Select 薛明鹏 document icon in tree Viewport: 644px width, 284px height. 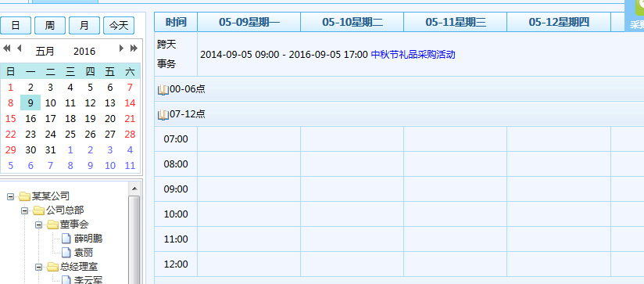tap(66, 239)
